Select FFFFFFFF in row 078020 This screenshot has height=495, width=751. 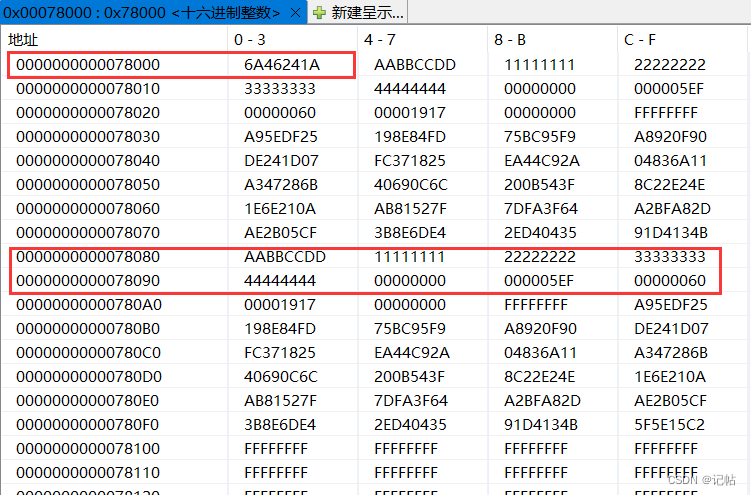pyautogui.click(x=666, y=112)
